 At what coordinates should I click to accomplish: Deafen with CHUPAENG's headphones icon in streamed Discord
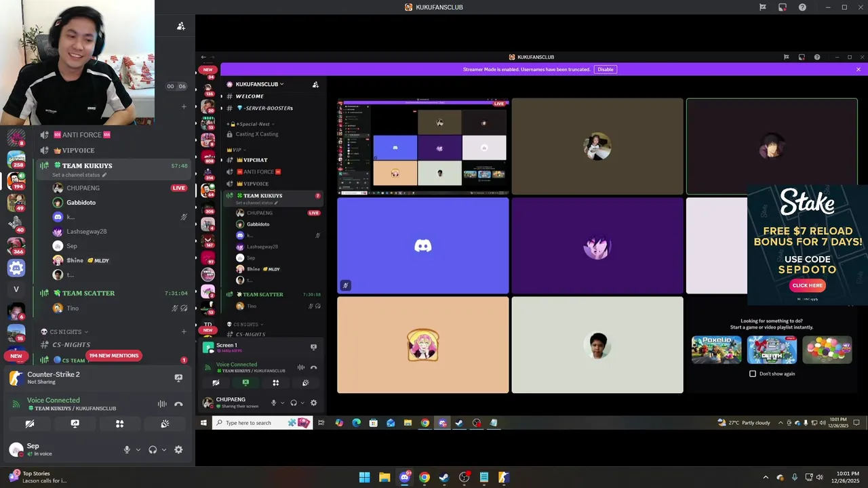(x=294, y=403)
